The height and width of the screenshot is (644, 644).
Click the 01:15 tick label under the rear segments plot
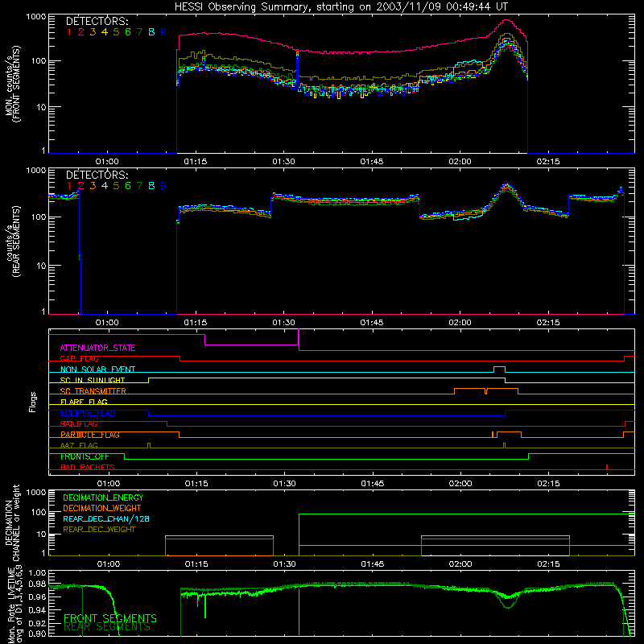(x=196, y=323)
